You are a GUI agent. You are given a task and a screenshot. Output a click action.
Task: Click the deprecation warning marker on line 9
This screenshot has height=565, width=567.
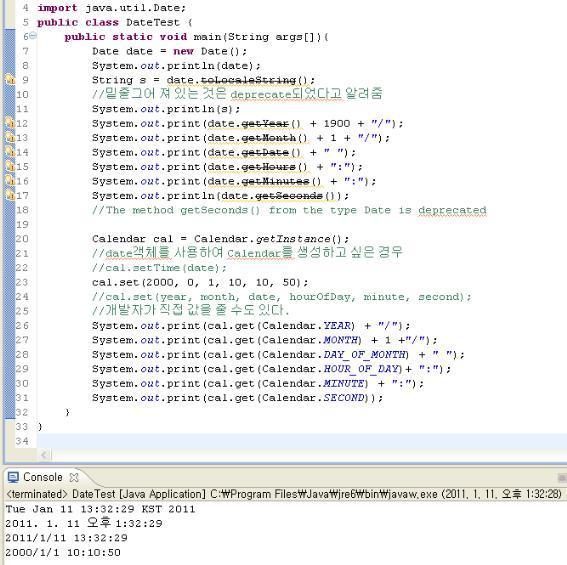coord(10,79)
